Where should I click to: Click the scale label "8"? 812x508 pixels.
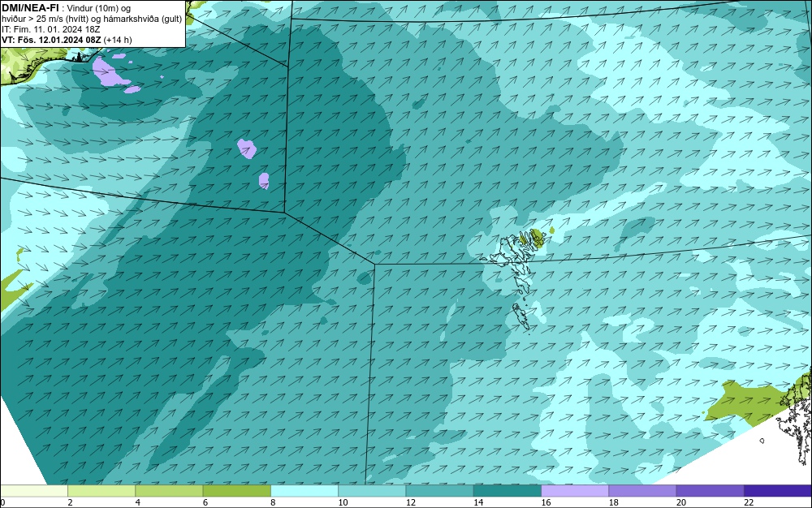click(x=273, y=502)
